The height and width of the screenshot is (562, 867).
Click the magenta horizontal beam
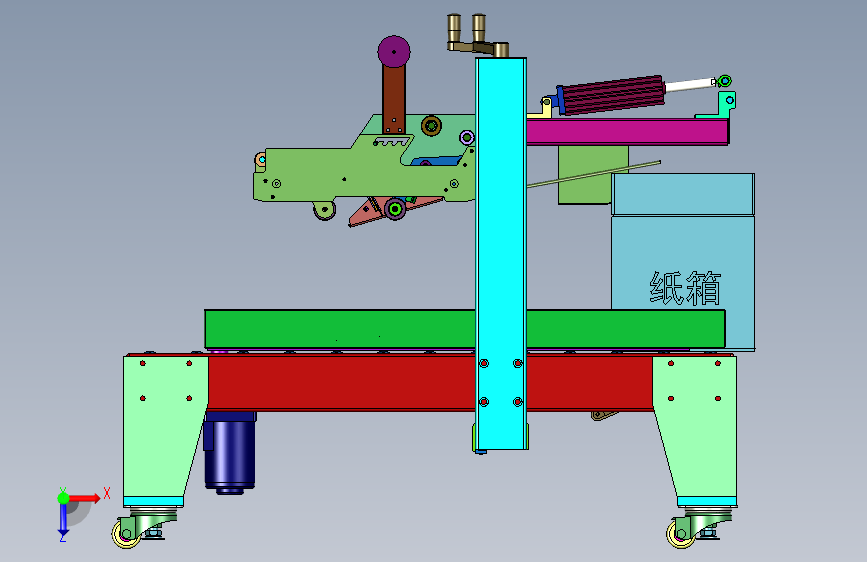point(627,132)
